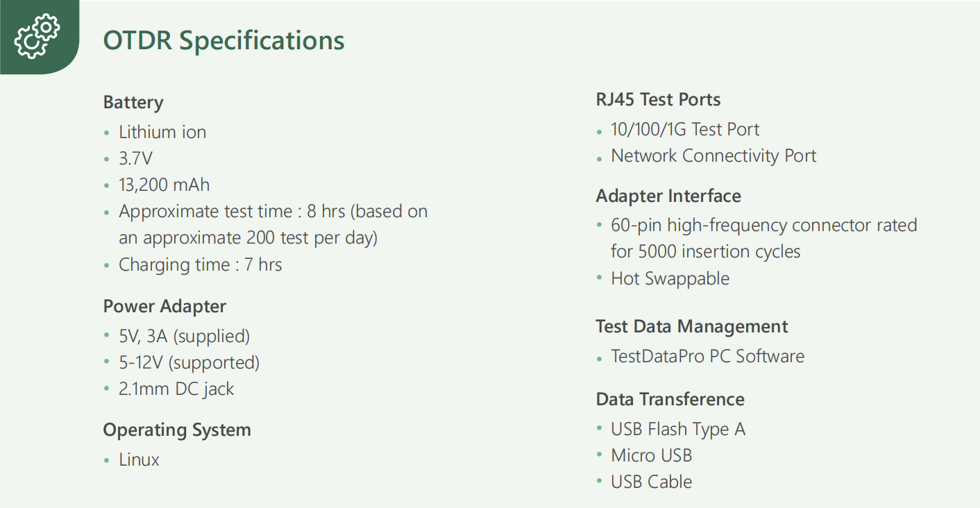Click the Micro USB bullet item
The height and width of the screenshot is (508, 980).
click(x=651, y=455)
